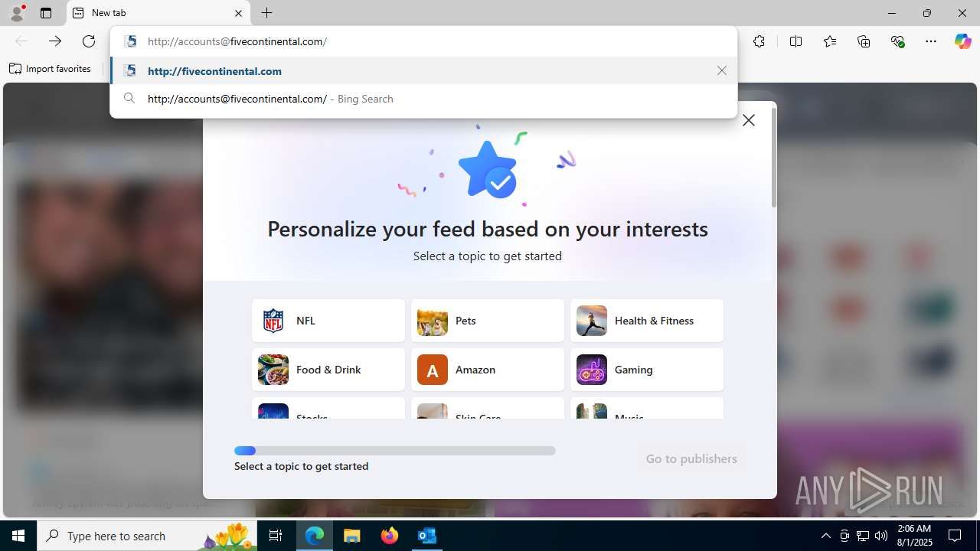
Task: Click the Pets photo thumbnail
Action: (433, 321)
